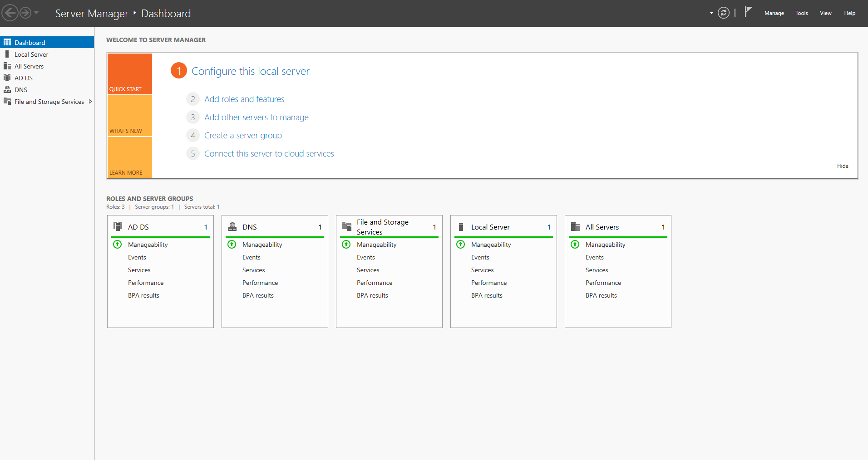Open Events in File and Storage tile

(x=366, y=257)
